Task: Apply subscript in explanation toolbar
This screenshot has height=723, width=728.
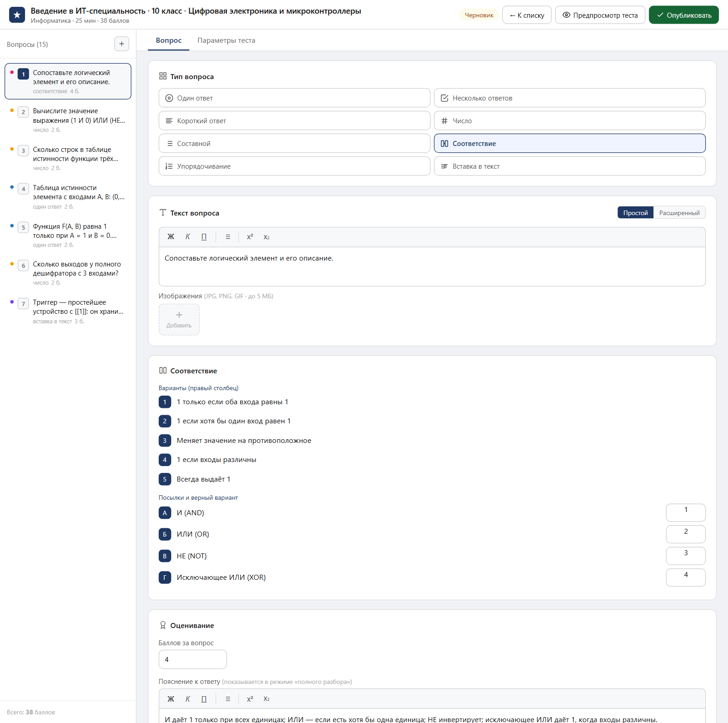Action: tap(267, 699)
